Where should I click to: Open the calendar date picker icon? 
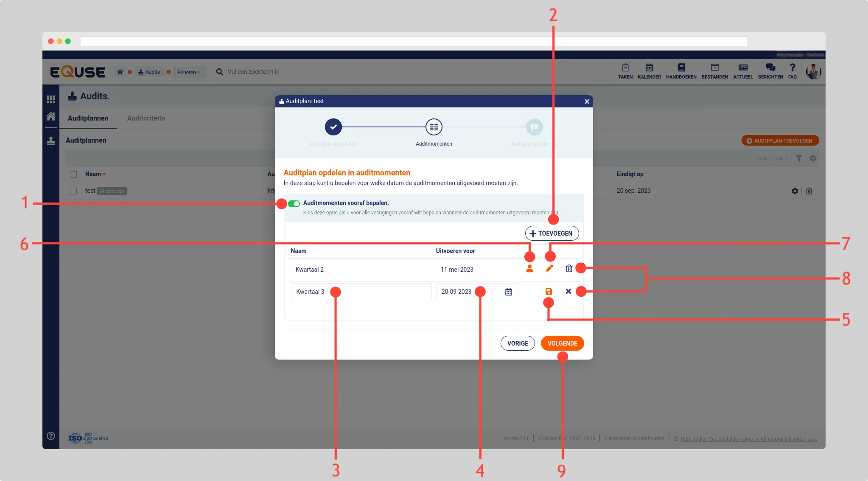(x=509, y=292)
